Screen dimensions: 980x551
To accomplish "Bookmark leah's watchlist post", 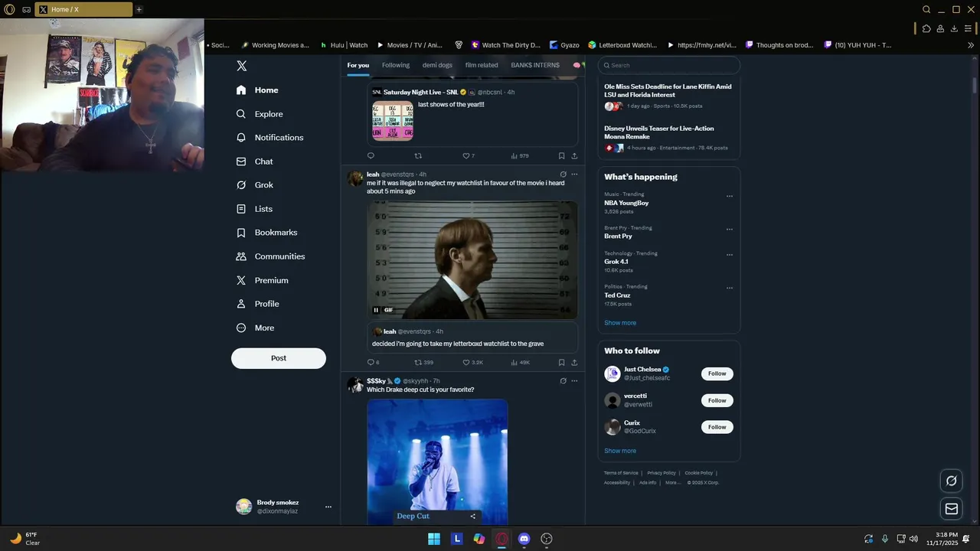I will [561, 363].
